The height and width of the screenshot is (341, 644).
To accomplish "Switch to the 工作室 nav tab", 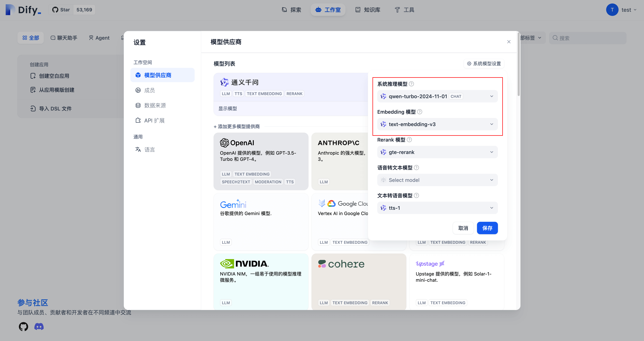I will click(328, 10).
